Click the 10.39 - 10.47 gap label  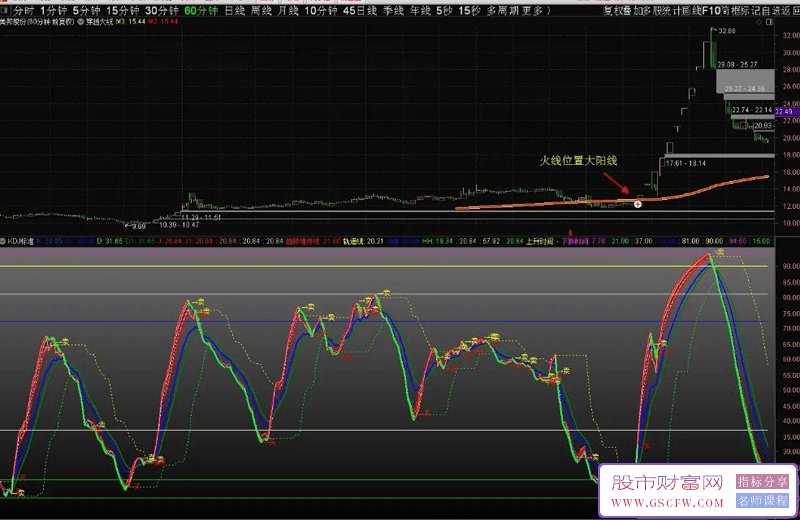click(x=179, y=225)
